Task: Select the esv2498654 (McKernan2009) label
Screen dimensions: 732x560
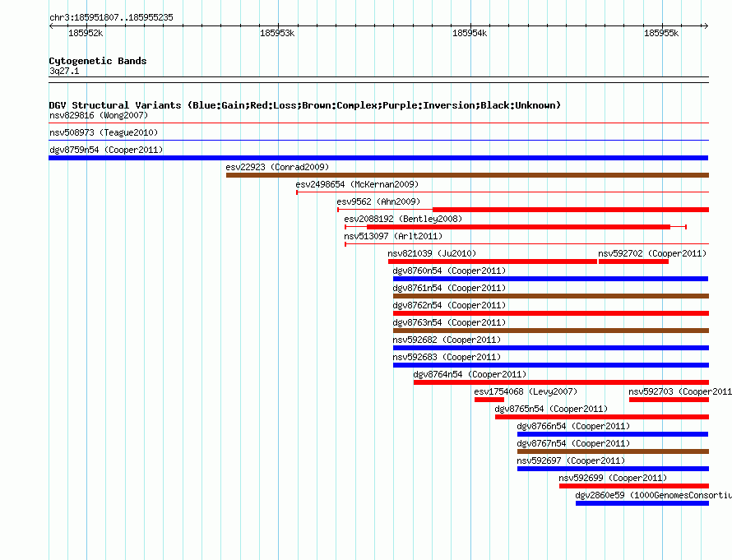Action: point(357,184)
